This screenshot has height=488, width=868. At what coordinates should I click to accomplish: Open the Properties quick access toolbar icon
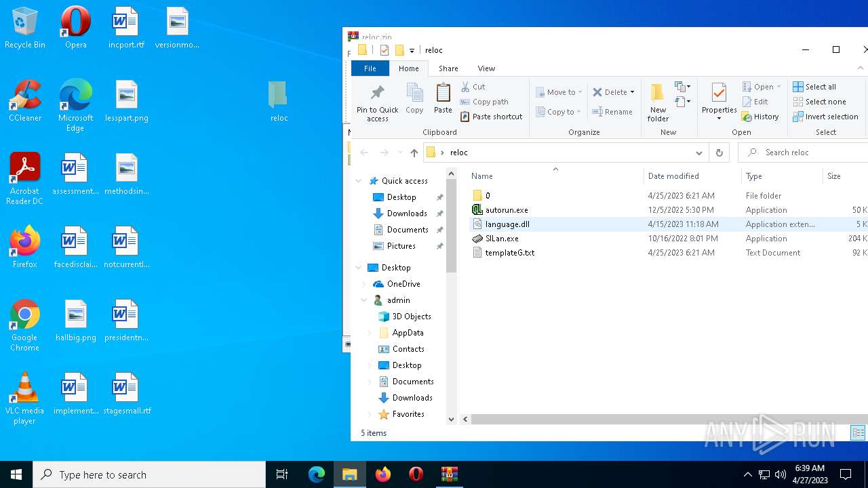[x=384, y=50]
